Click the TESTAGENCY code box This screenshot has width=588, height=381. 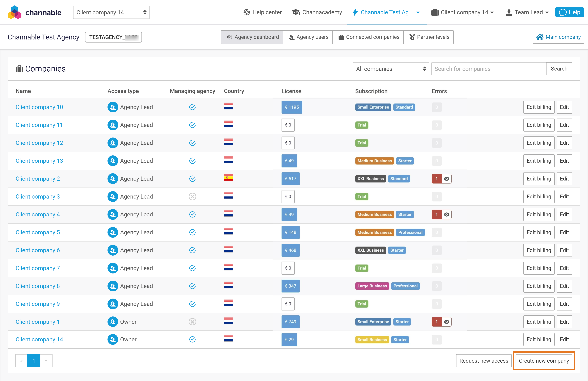(113, 37)
